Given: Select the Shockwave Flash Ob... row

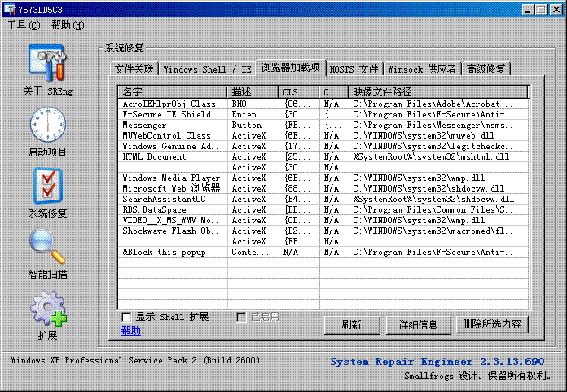Looking at the screenshot, I should click(323, 231).
